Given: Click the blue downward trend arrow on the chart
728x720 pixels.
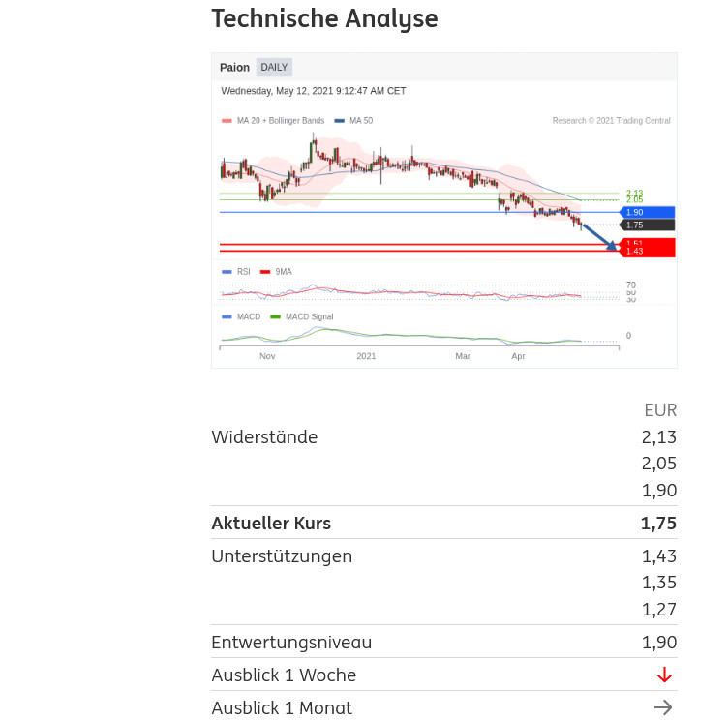Looking at the screenshot, I should click(600, 237).
